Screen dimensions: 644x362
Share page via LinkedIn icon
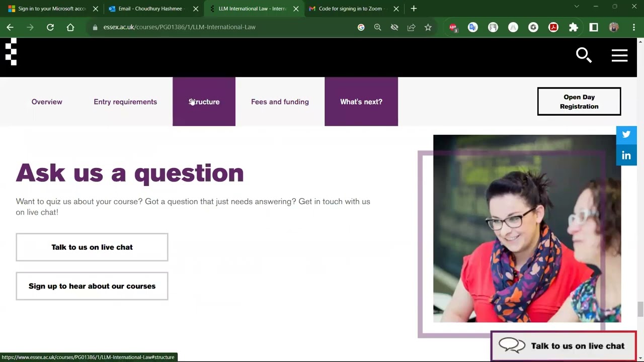(x=626, y=155)
